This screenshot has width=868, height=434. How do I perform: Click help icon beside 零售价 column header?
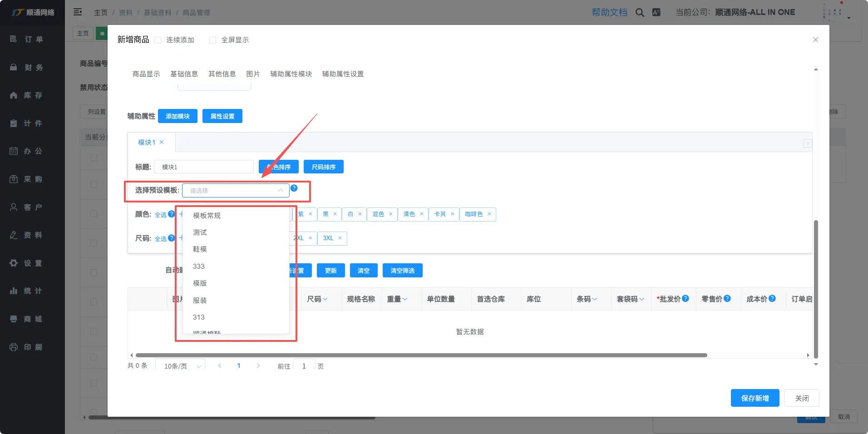click(x=727, y=298)
